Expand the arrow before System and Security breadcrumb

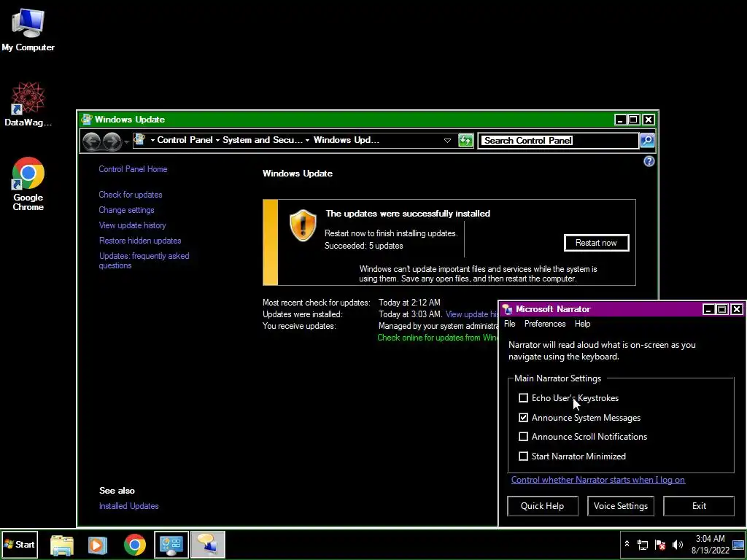(217, 141)
